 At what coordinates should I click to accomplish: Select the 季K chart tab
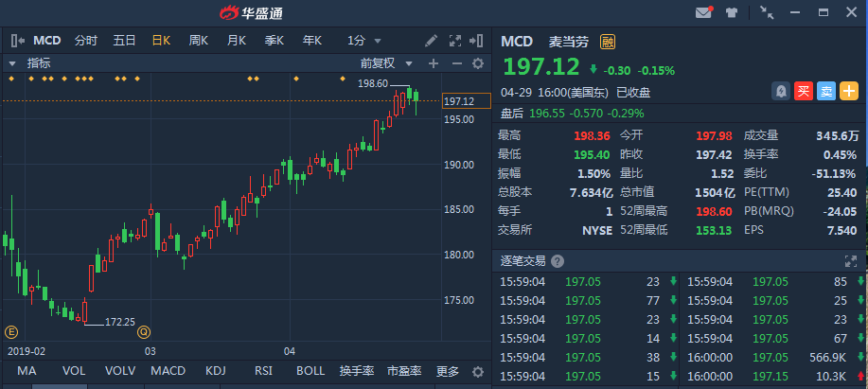[274, 41]
